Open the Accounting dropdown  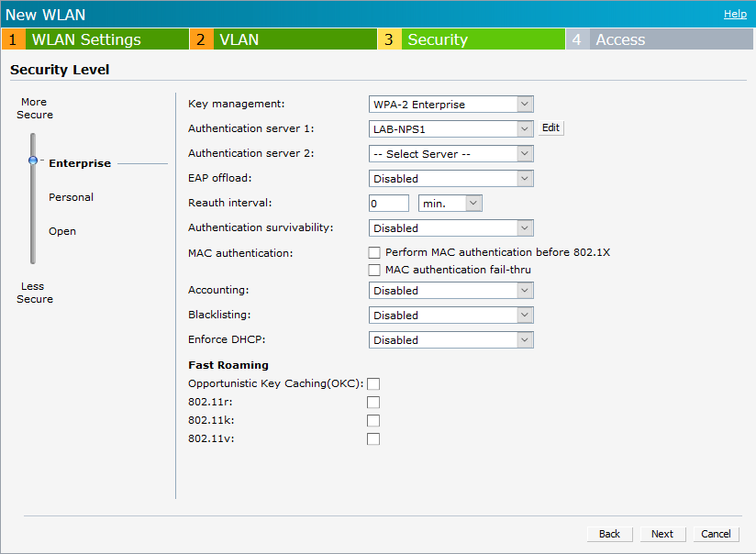[x=450, y=291]
